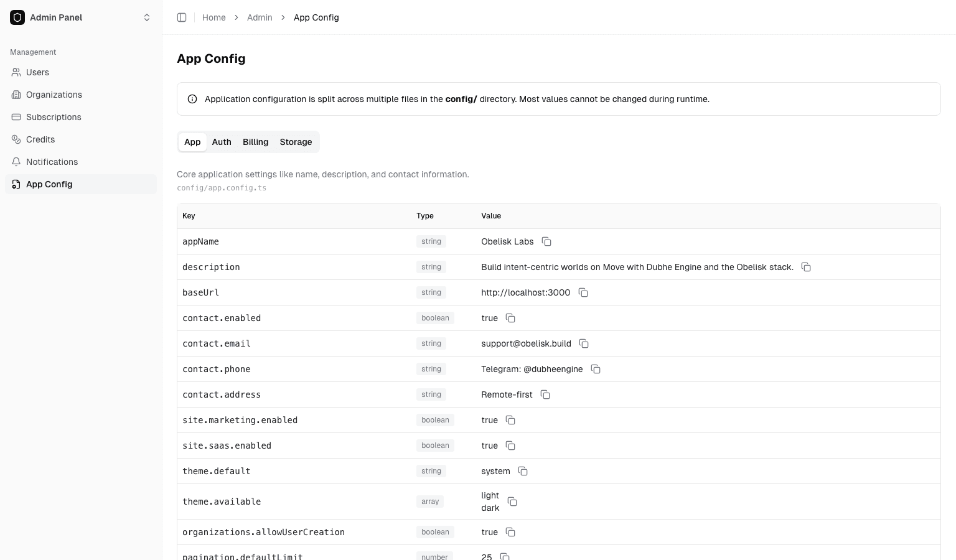Navigate to Home via breadcrumb
This screenshot has width=956, height=560.
[x=214, y=17]
